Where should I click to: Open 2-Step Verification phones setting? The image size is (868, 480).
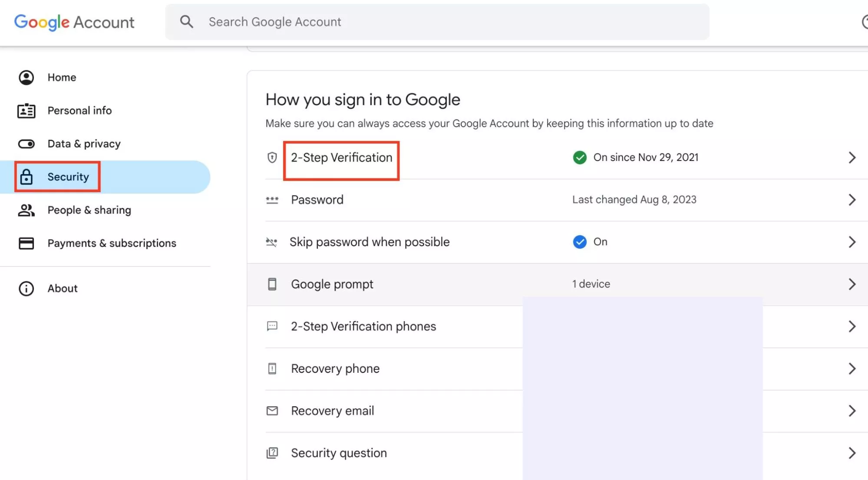point(363,326)
